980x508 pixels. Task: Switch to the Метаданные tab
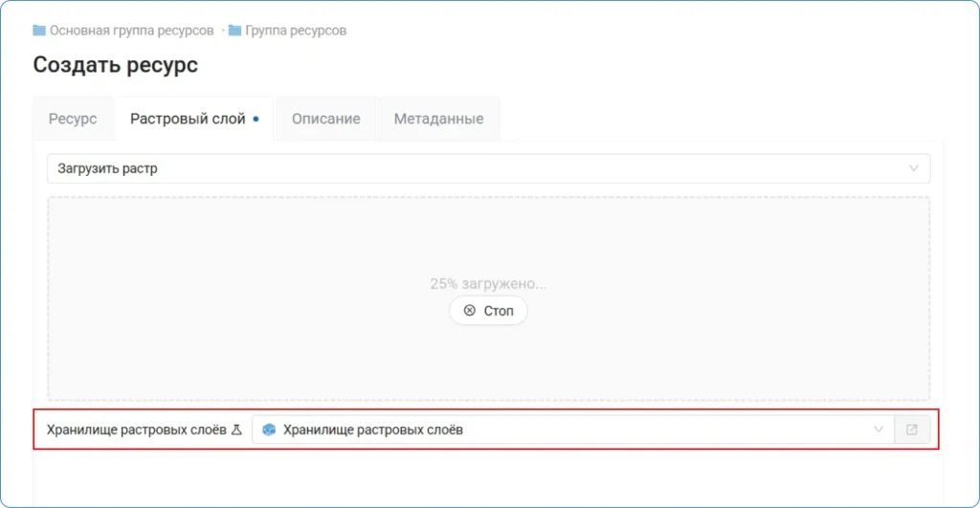(438, 119)
